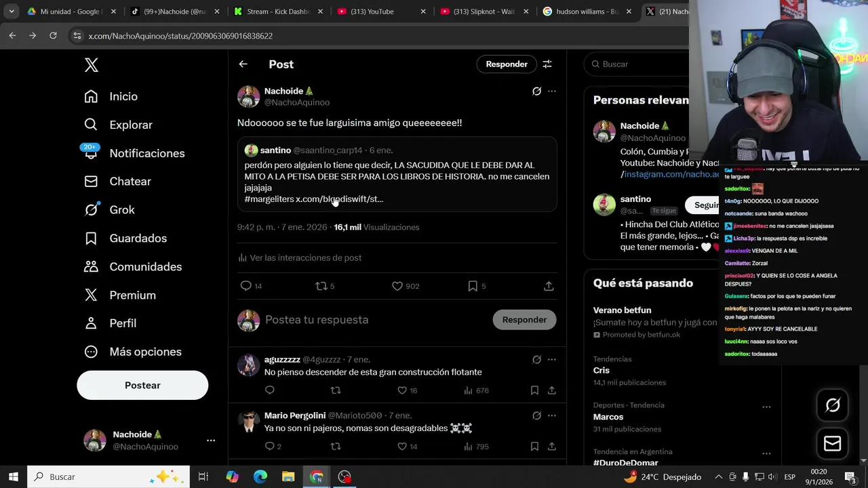Open the Windows Start menu
The width and height of the screenshot is (868, 488).
point(13,476)
